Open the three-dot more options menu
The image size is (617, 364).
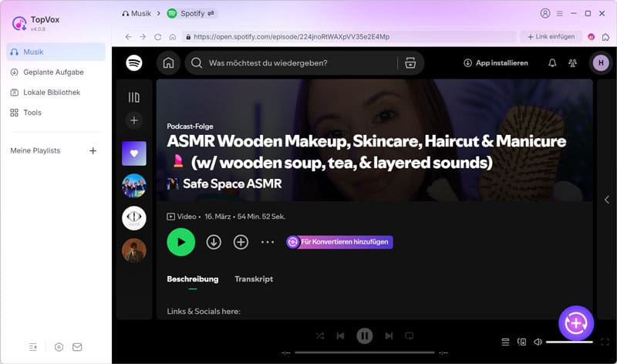coord(268,242)
